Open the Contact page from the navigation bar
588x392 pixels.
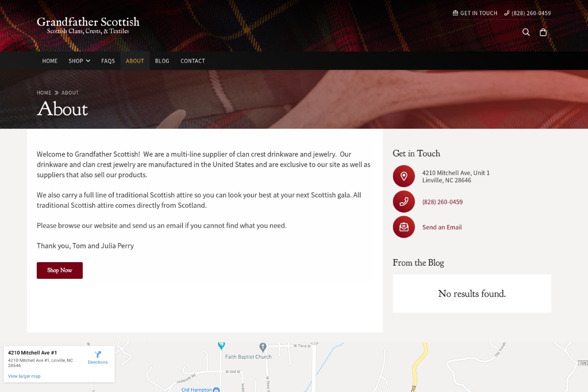tap(193, 61)
